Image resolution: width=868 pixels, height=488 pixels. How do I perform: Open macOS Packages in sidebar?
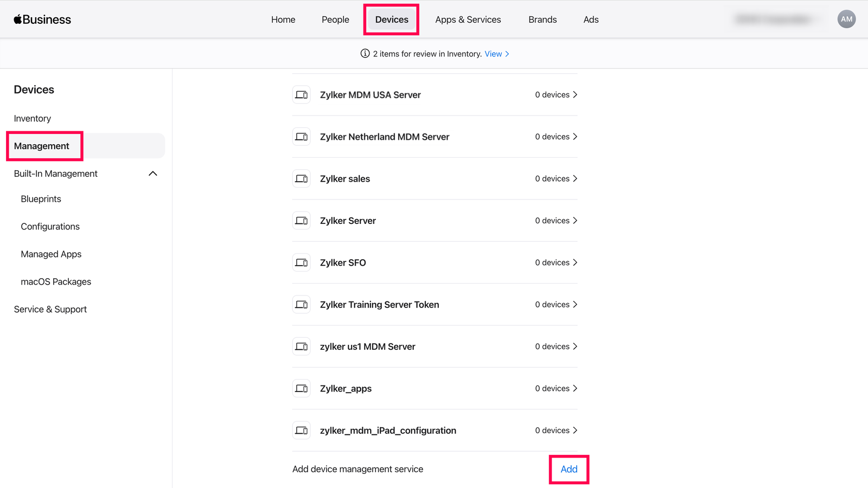[x=56, y=282]
